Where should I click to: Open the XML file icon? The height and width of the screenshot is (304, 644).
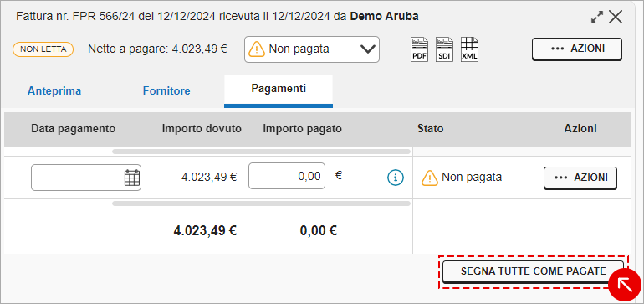click(469, 49)
